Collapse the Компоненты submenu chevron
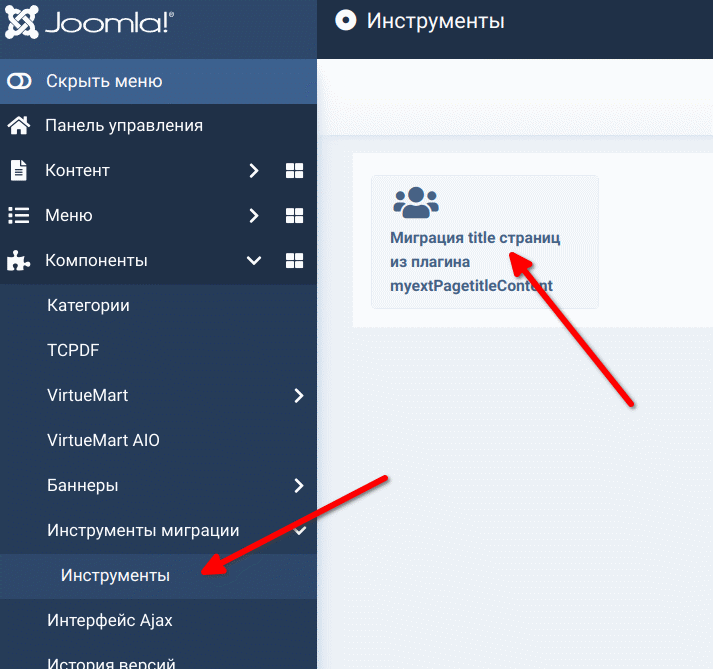This screenshot has width=713, height=669. click(x=254, y=261)
